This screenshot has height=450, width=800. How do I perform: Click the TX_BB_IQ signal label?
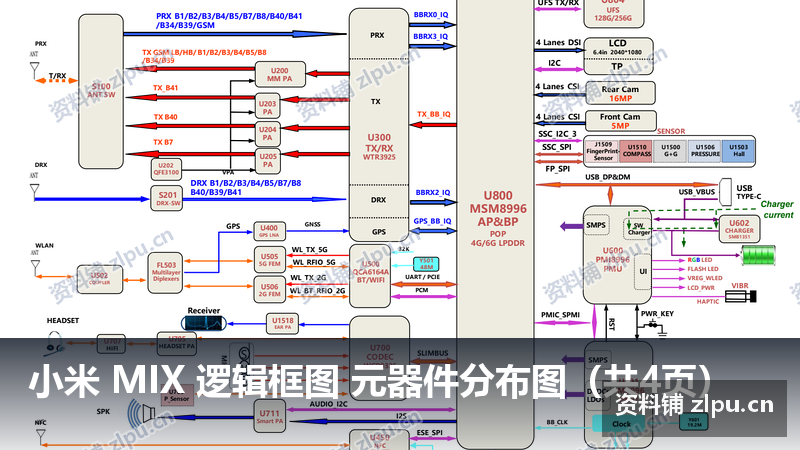coord(434,114)
